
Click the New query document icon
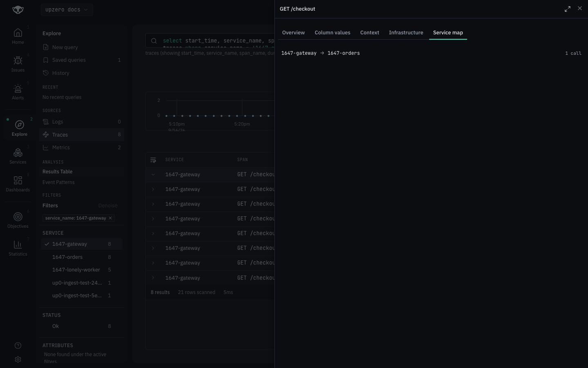click(x=46, y=47)
